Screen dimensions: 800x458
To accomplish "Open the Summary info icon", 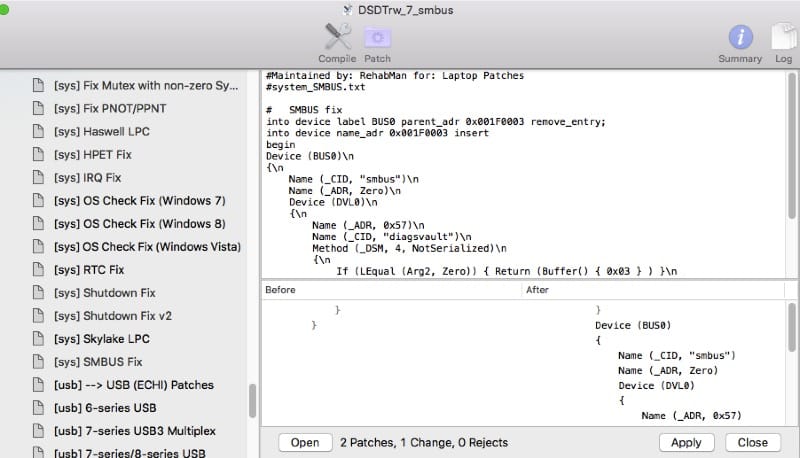I will pyautogui.click(x=740, y=38).
